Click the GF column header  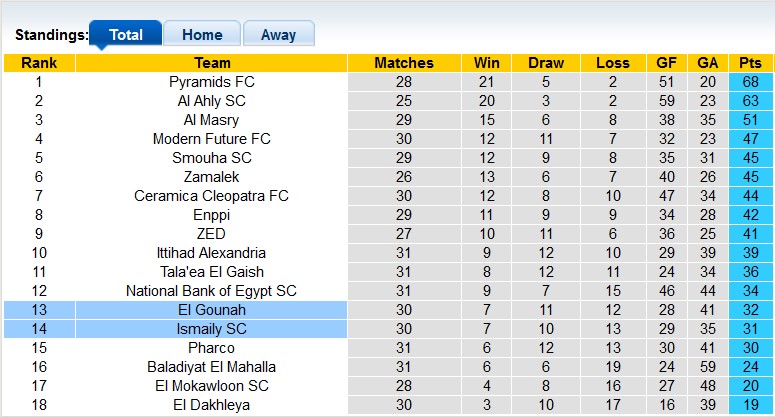667,63
